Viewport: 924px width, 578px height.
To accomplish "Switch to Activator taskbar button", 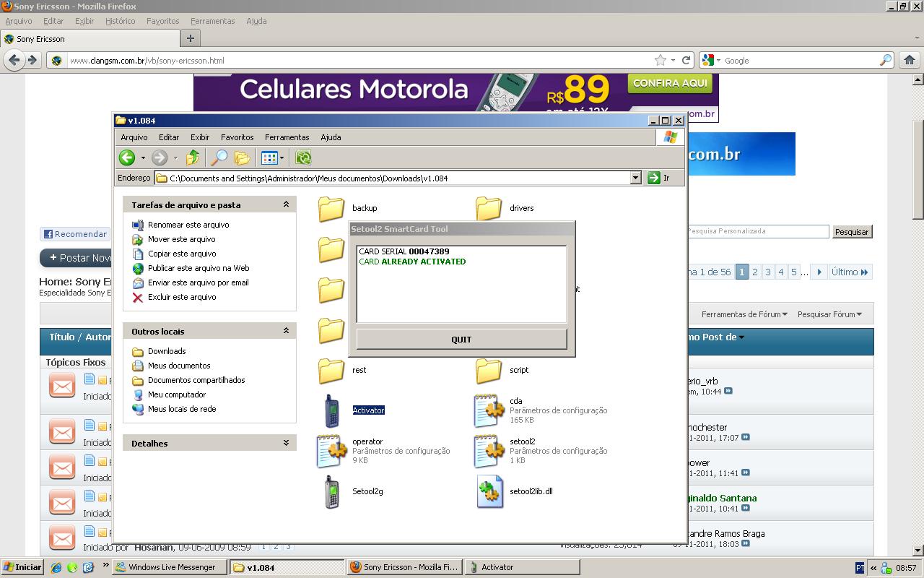I will pos(521,567).
